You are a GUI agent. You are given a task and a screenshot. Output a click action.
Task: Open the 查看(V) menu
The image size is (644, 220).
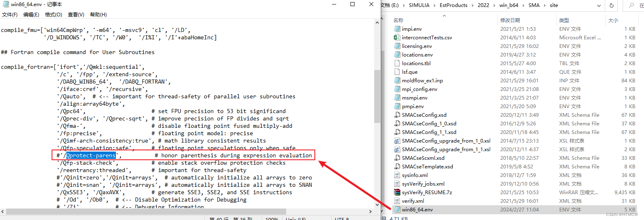pos(76,15)
